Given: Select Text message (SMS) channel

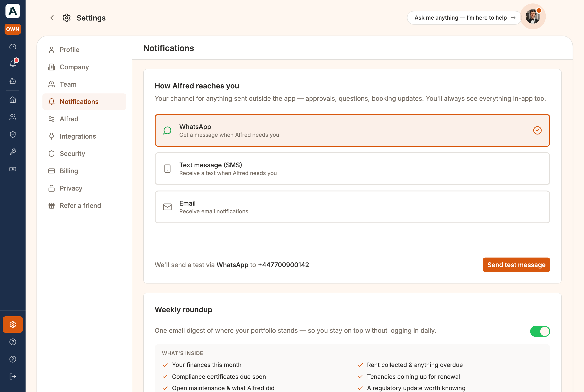Looking at the screenshot, I should pyautogui.click(x=352, y=169).
